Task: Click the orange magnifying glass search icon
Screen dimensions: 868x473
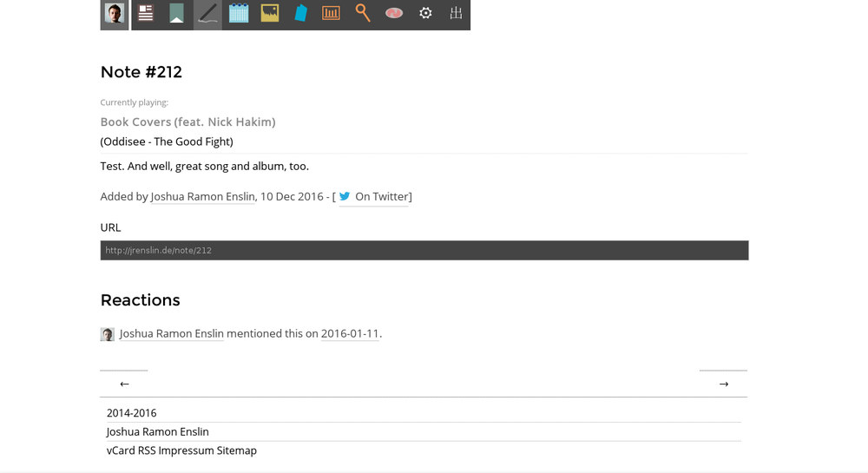Action: tap(363, 14)
